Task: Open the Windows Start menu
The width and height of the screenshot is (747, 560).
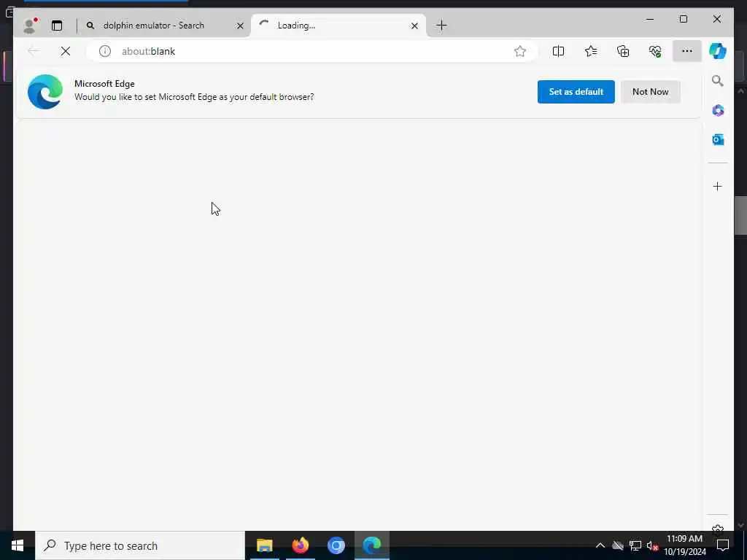Action: click(x=18, y=545)
